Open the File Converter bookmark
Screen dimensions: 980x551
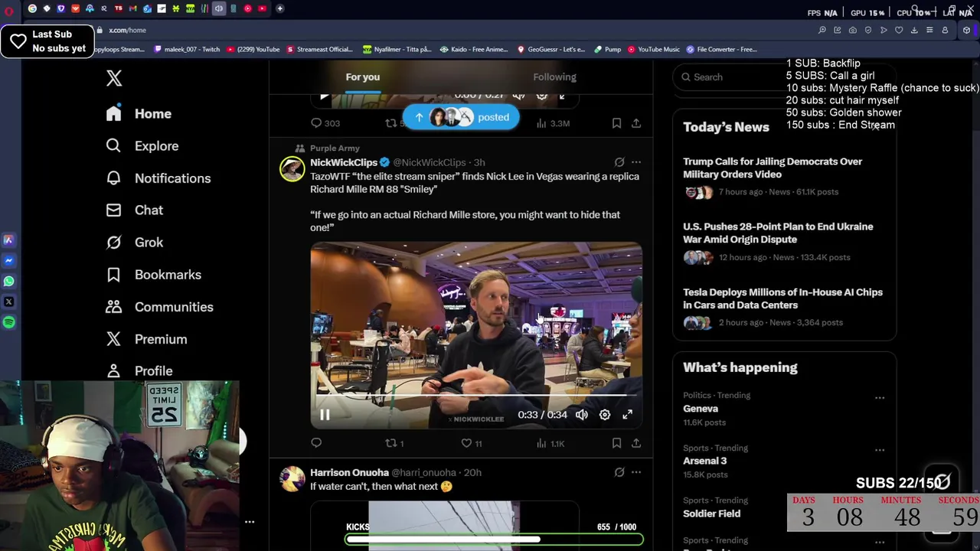[721, 50]
